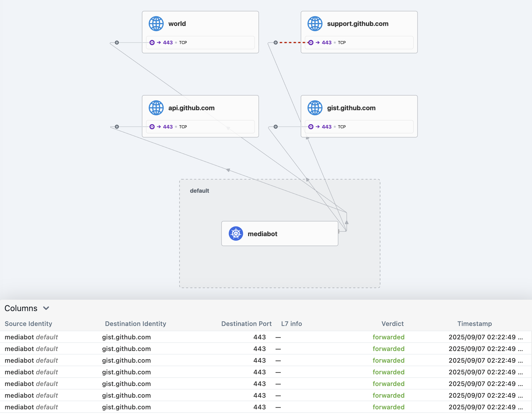Click TCP label in gist.github.com card
This screenshot has width=532, height=414.
(342, 127)
